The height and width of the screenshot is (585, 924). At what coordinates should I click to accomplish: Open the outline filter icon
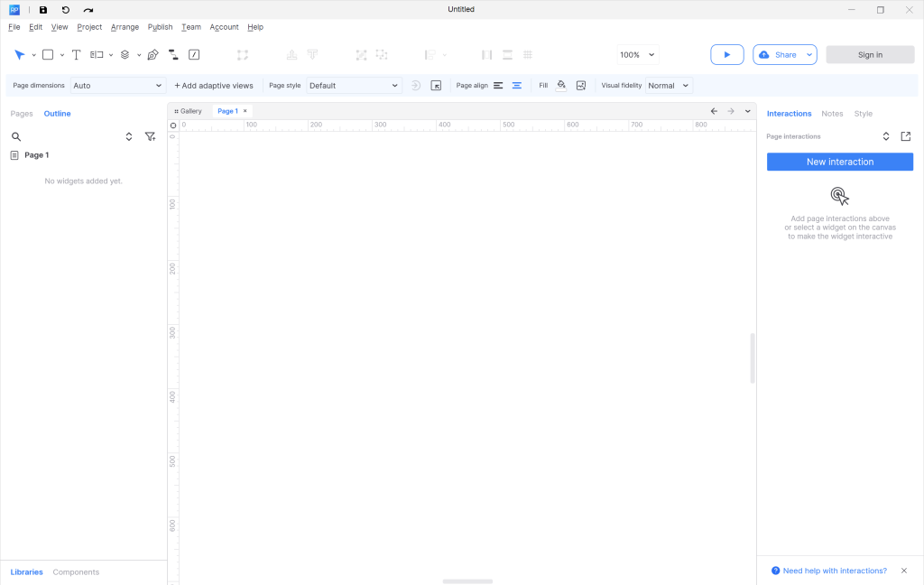[x=150, y=137]
